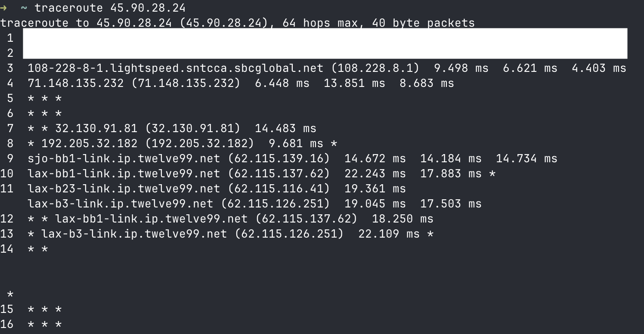Image resolution: width=644 pixels, height=334 pixels.
Task: Select the IP address 62.115.139.16
Action: [279, 158]
